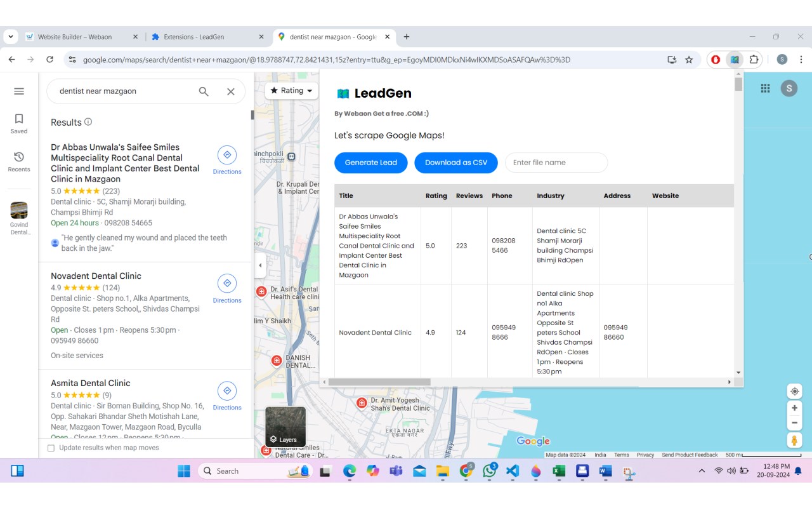Viewport: 812px width, 508px height.
Task: Switch to Website Builder – Webaon tab
Action: tap(81, 37)
